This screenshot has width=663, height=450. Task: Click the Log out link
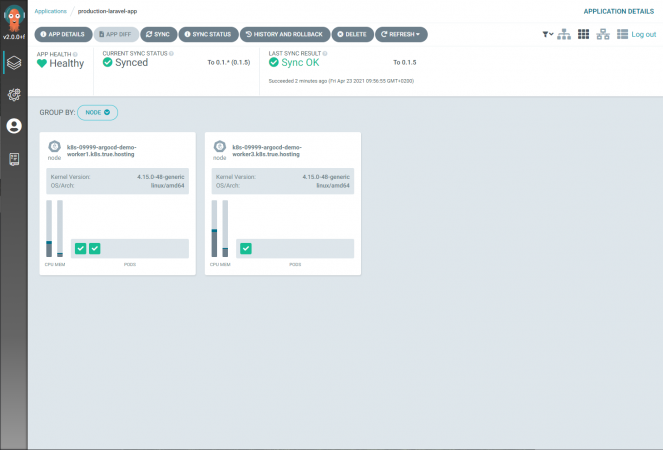pos(644,34)
